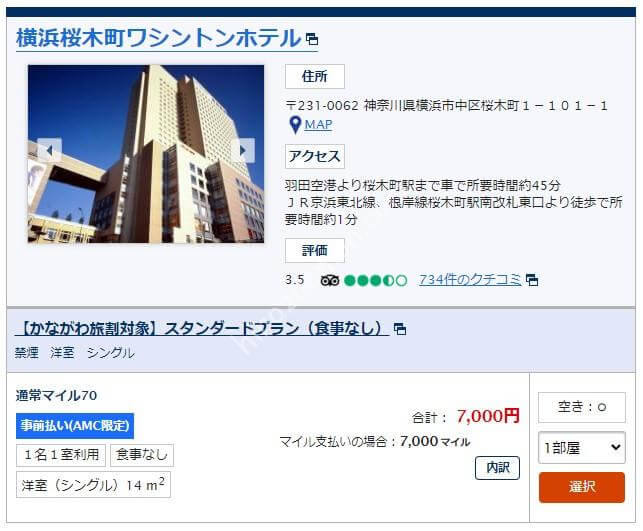Click the hotel building photo

click(x=146, y=154)
